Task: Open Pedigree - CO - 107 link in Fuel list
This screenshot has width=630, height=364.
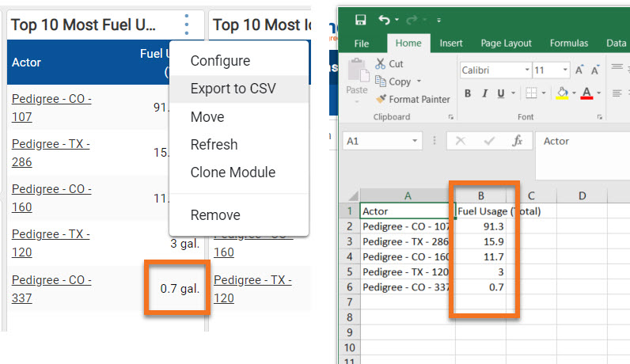Action: coord(51,108)
